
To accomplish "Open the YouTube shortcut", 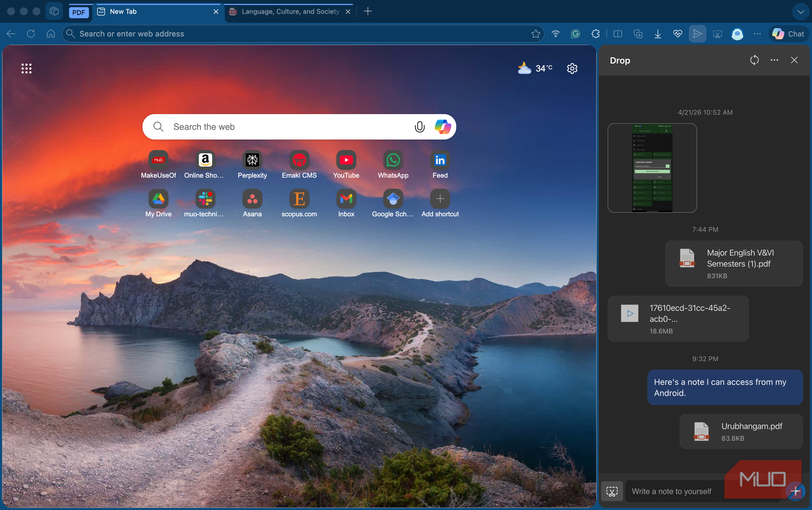I will click(x=346, y=165).
